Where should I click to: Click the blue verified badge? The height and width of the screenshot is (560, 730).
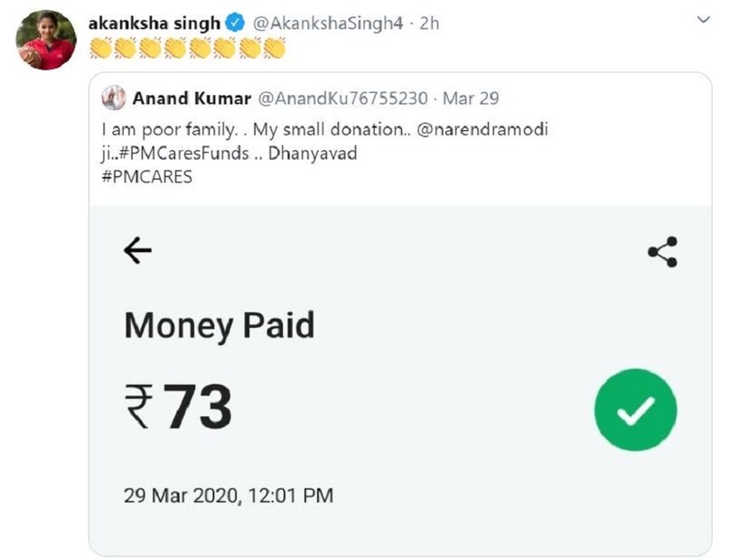[233, 23]
